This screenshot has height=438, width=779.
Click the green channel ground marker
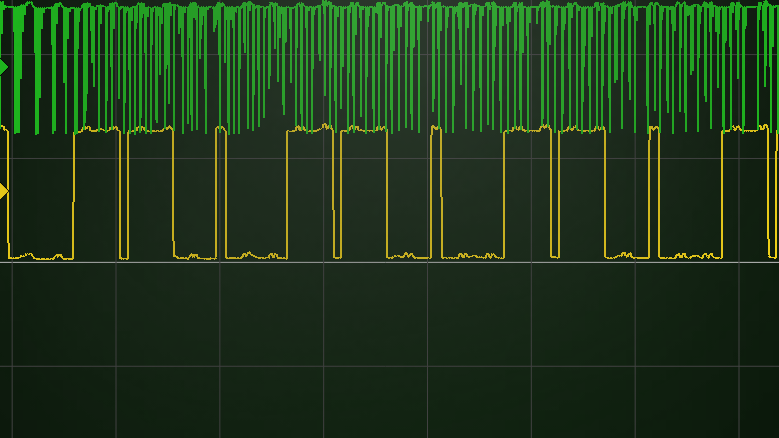point(3,67)
